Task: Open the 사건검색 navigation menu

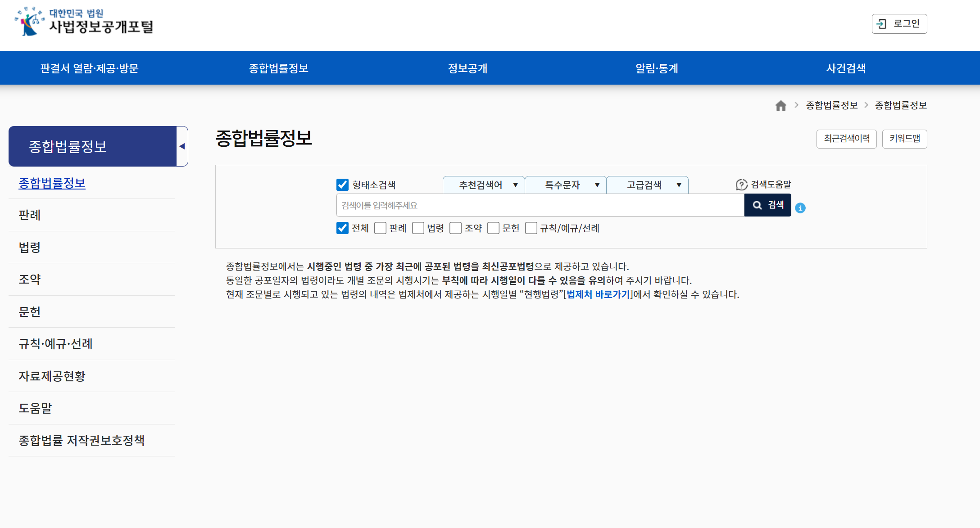Action: 846,68
